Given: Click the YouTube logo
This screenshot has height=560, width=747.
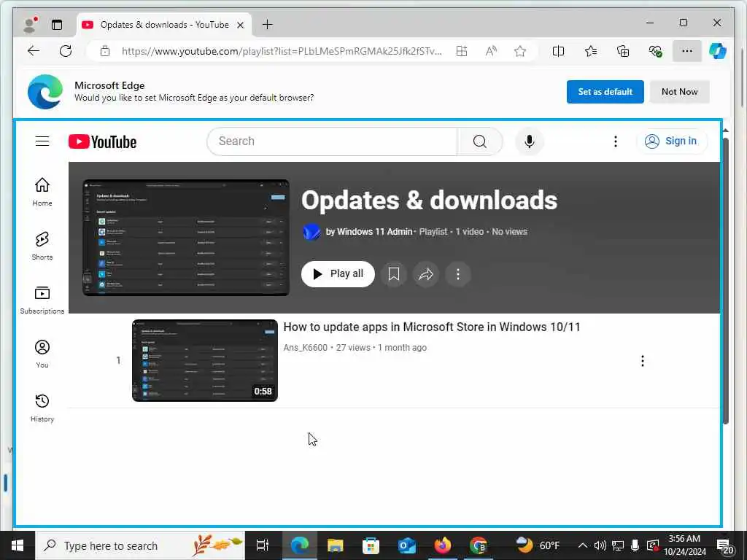Looking at the screenshot, I should point(102,141).
